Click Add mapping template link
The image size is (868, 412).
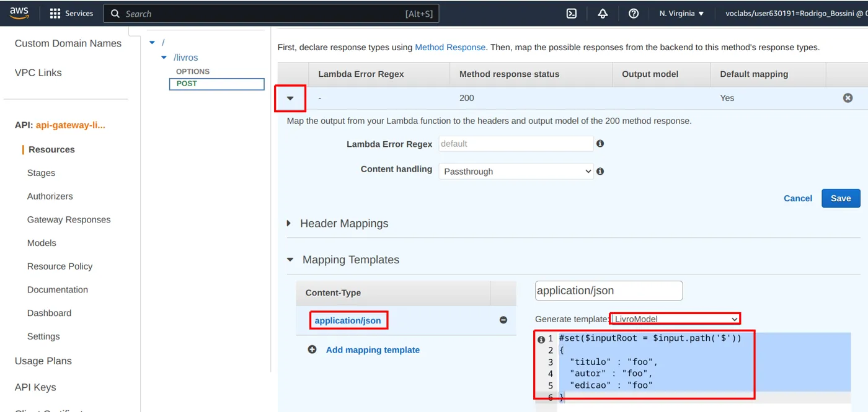click(x=373, y=350)
